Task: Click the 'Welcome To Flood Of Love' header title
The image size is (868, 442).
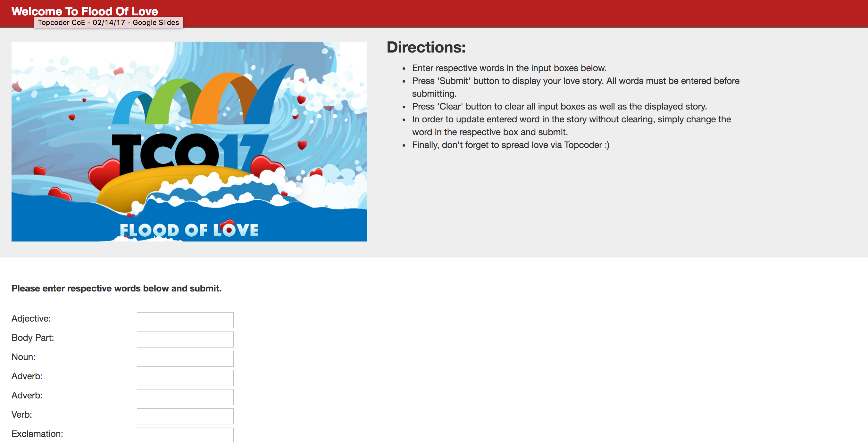Action: 85,11
